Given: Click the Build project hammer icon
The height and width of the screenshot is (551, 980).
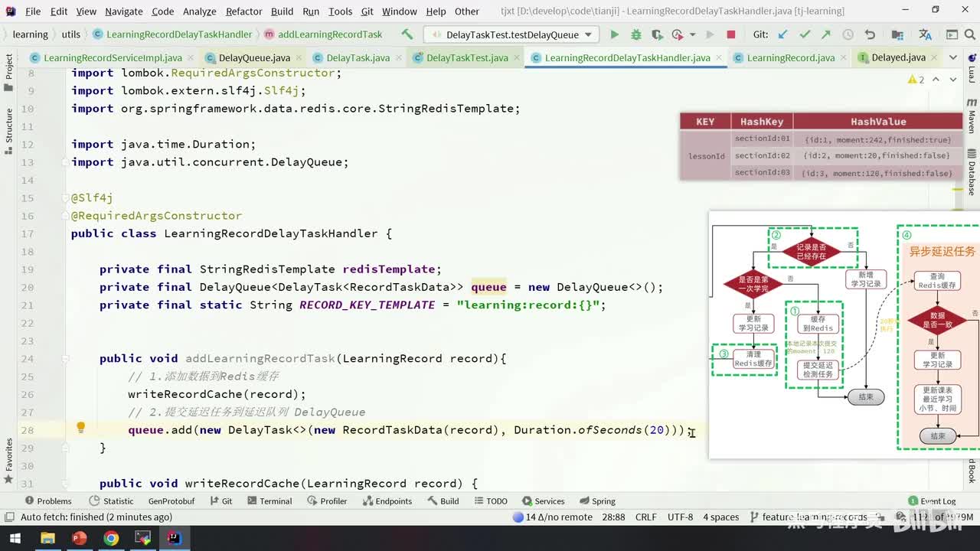Looking at the screenshot, I should pyautogui.click(x=407, y=34).
